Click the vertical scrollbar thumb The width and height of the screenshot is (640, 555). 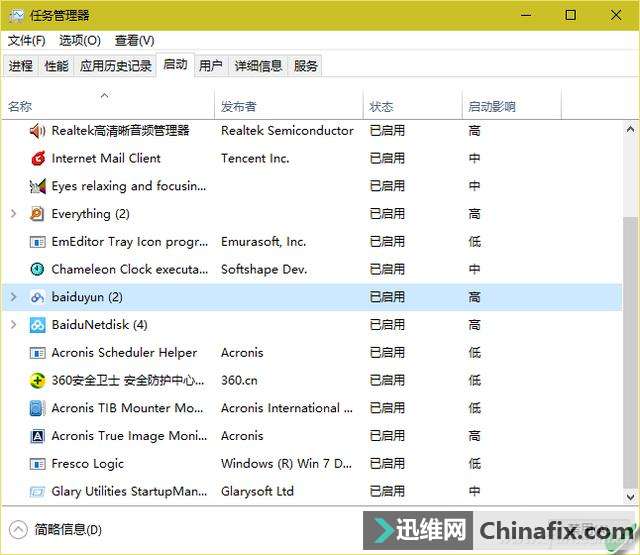pos(630,353)
